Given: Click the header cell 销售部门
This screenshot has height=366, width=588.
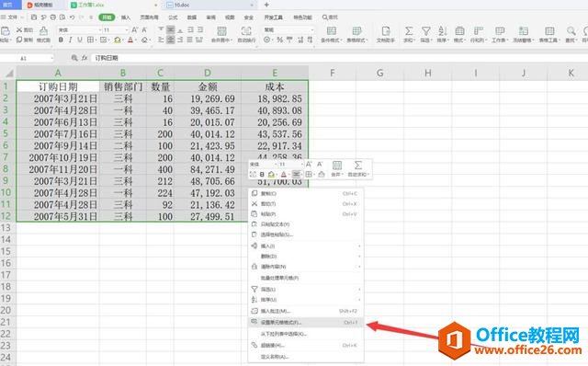Looking at the screenshot, I should tap(122, 86).
